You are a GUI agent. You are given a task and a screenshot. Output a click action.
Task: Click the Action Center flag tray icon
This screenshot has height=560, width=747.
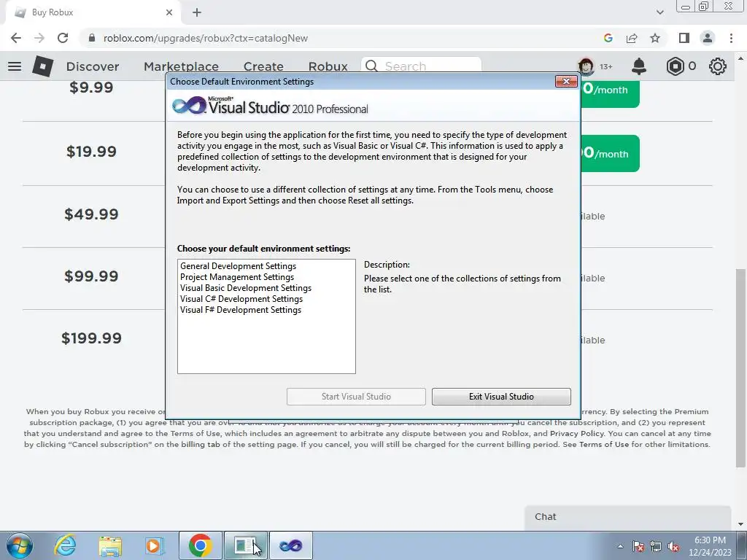tap(638, 546)
